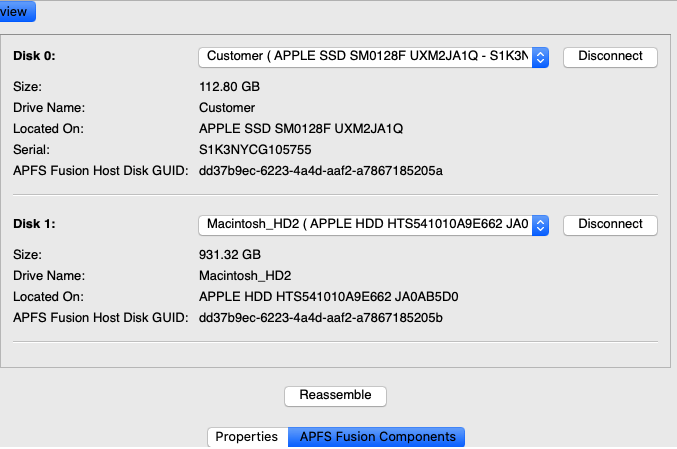The height and width of the screenshot is (449, 677).
Task: Click the Disk 0 size value 112.80 GB
Action: pos(229,87)
